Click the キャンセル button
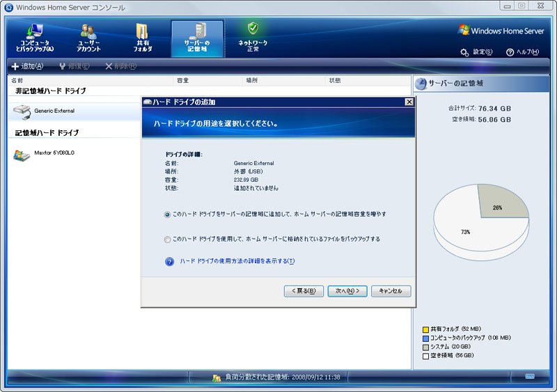 391,291
